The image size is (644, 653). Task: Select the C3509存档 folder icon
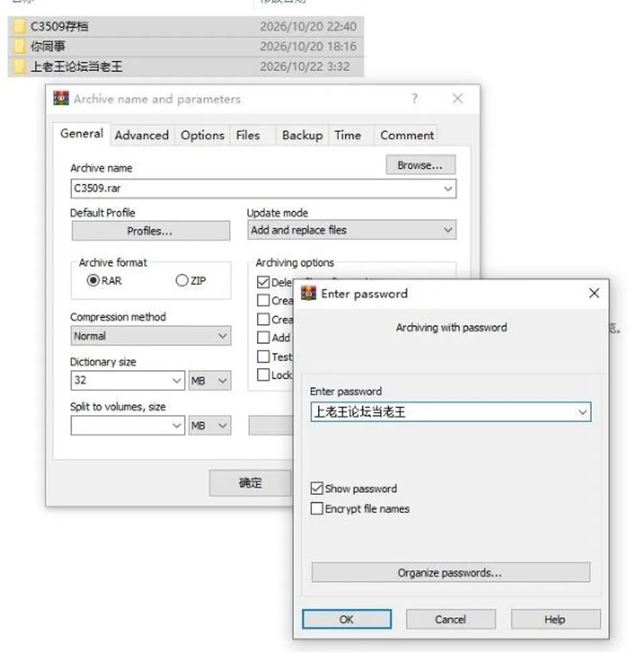click(x=19, y=26)
